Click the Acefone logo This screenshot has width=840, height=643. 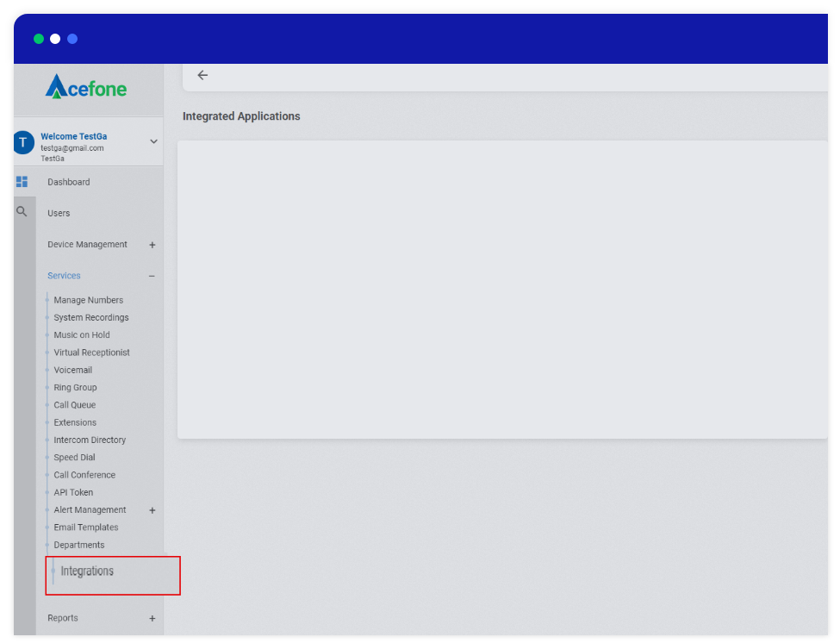coord(86,87)
